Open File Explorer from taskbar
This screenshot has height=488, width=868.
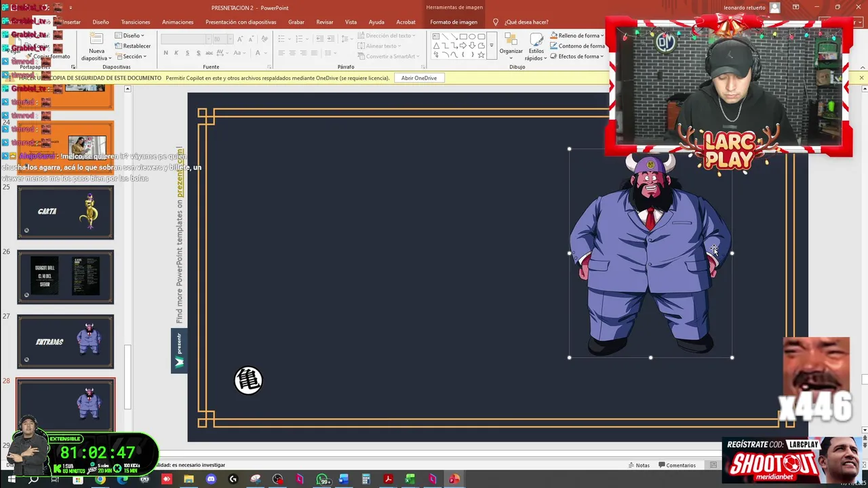click(x=189, y=480)
